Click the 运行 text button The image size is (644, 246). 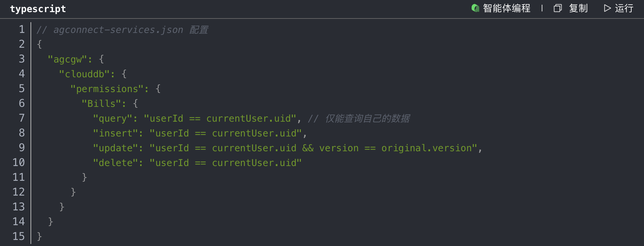point(624,8)
